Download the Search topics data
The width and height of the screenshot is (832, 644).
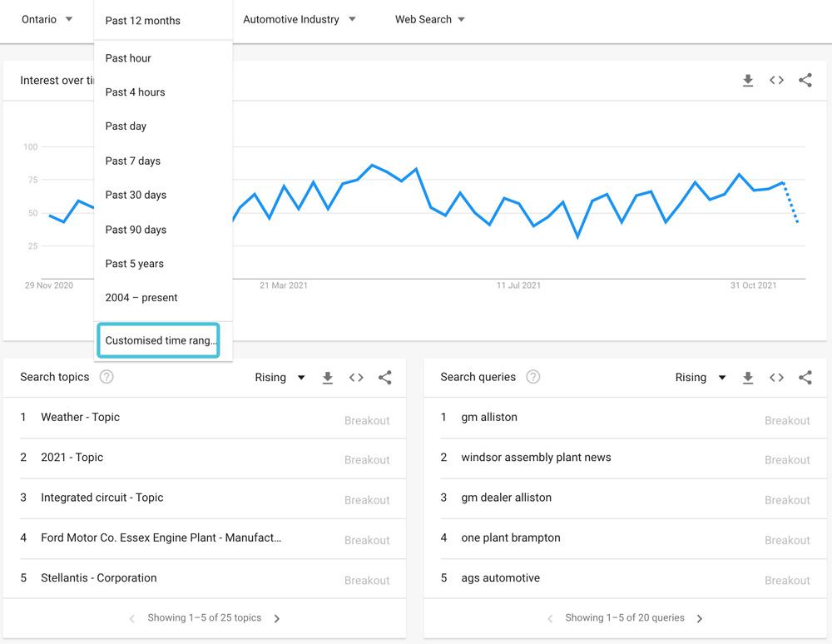[328, 378]
